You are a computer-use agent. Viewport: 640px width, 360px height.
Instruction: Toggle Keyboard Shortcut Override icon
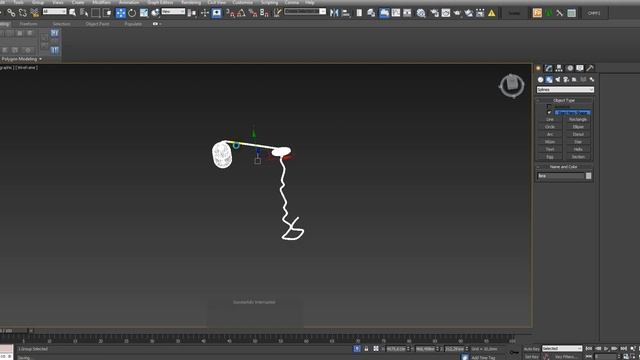point(216,13)
